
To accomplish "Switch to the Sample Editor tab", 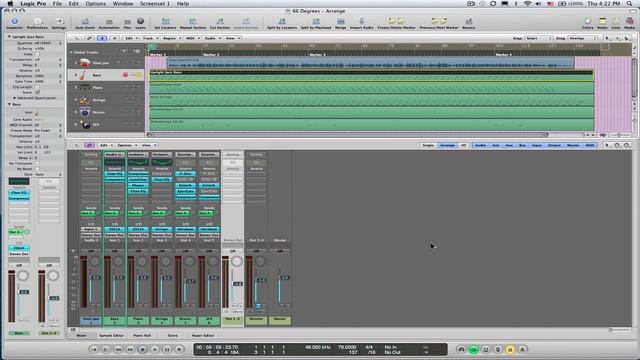I will 111,335.
